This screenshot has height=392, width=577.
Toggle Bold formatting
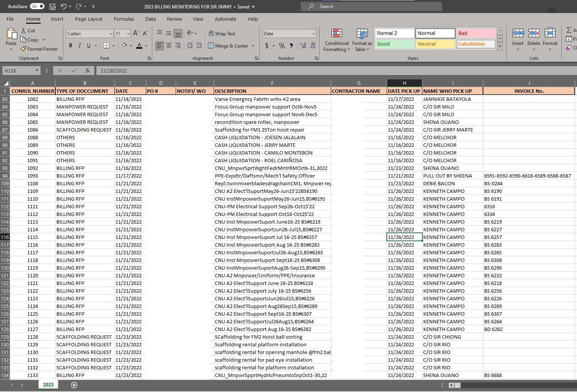click(x=71, y=46)
